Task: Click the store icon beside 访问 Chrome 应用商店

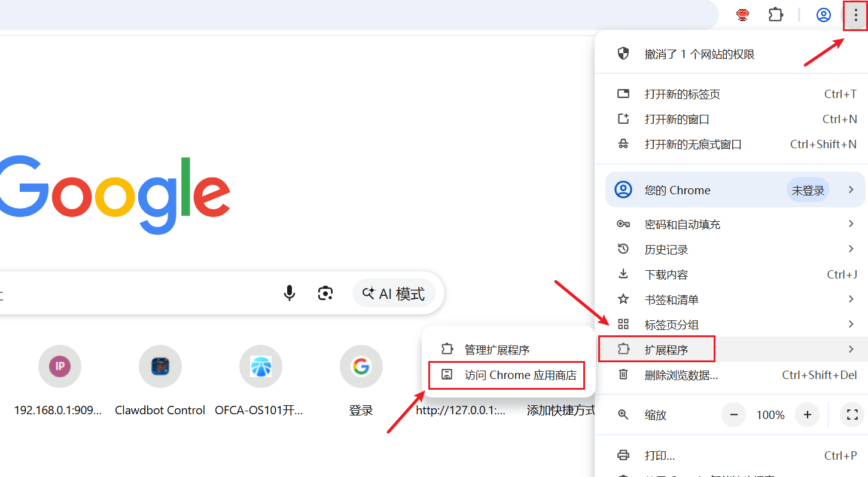Action: pyautogui.click(x=447, y=375)
